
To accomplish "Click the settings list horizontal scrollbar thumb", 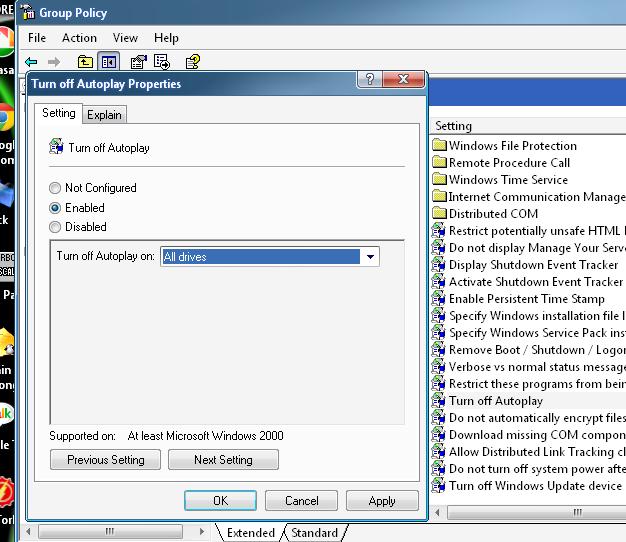I will point(537,512).
